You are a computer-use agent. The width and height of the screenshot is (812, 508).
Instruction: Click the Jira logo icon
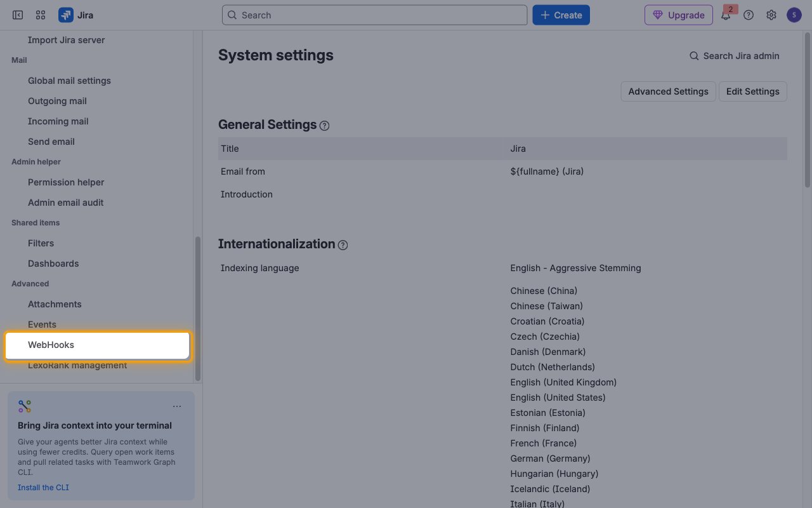tap(66, 15)
